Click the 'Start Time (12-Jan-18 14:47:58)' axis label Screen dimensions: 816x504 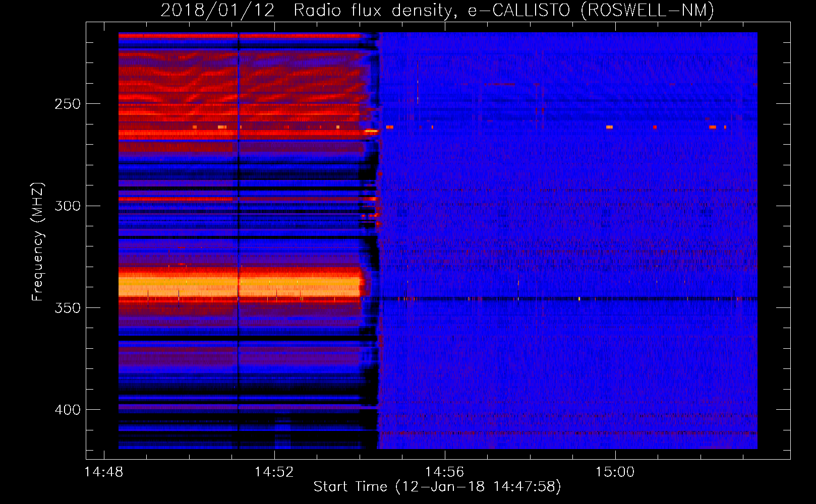(x=437, y=487)
